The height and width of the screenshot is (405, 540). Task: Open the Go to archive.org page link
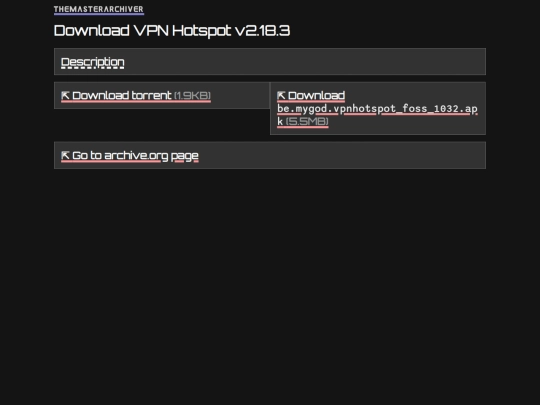pos(130,155)
